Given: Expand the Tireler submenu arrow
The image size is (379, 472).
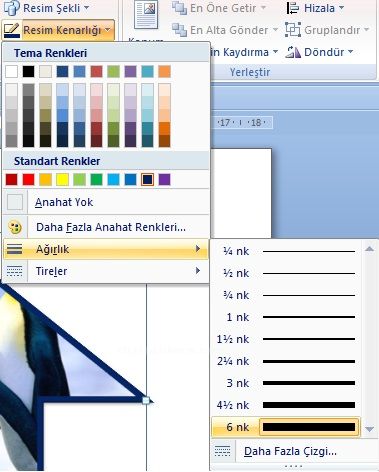Looking at the screenshot, I should coord(198,271).
